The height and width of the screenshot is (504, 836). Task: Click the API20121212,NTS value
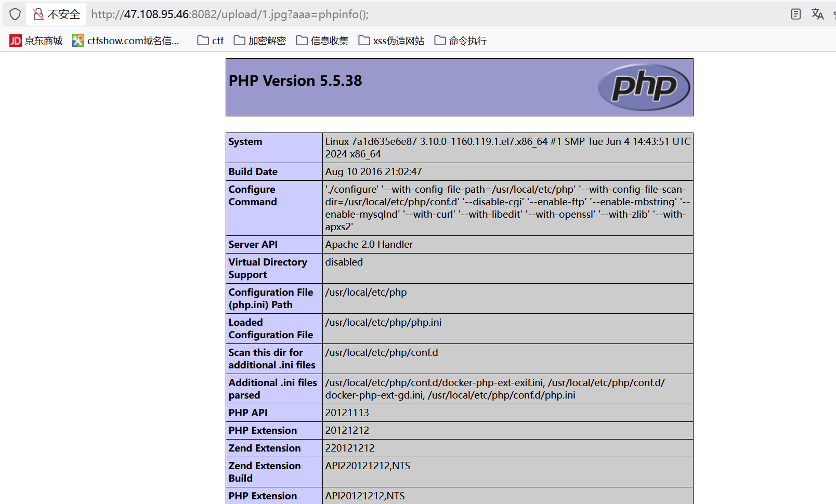pos(365,496)
